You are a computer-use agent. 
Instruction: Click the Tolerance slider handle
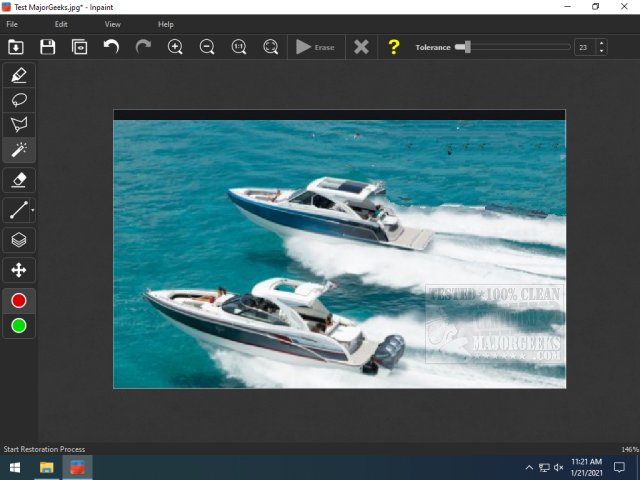[x=460, y=47]
